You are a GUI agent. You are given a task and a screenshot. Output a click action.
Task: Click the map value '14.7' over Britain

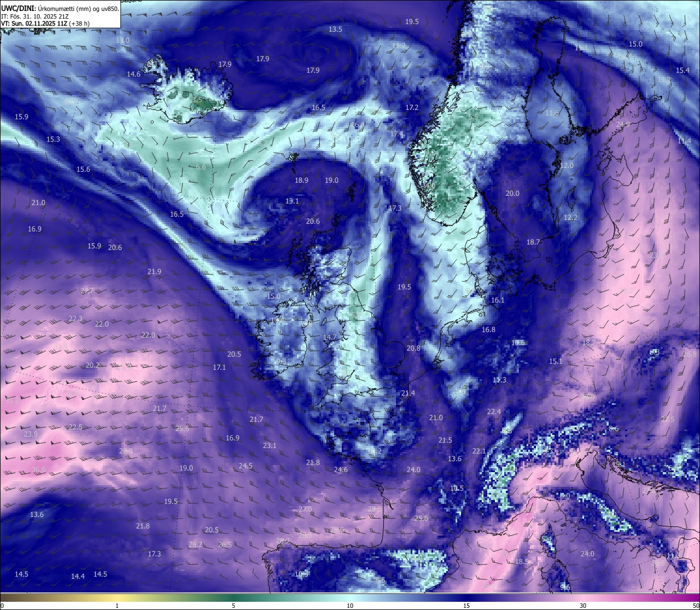pos(329,337)
